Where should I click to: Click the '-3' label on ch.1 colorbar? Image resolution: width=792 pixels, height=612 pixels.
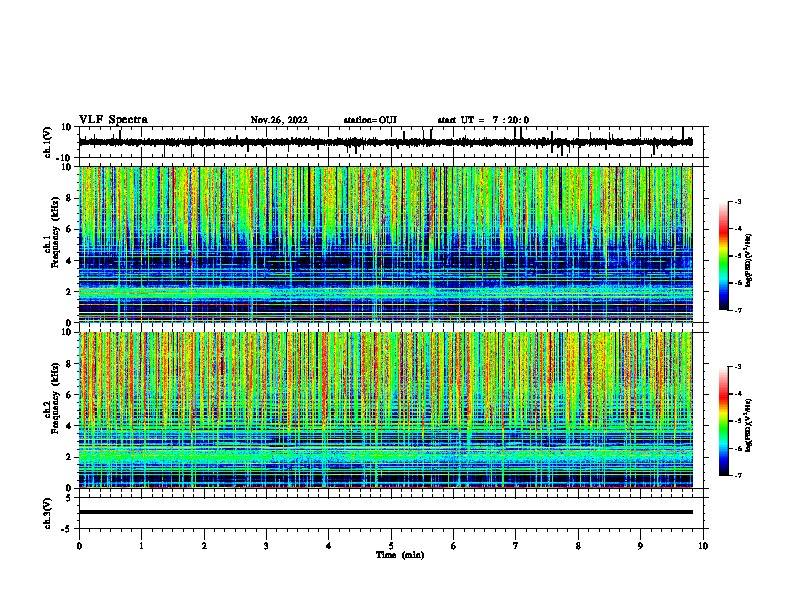[x=737, y=202]
